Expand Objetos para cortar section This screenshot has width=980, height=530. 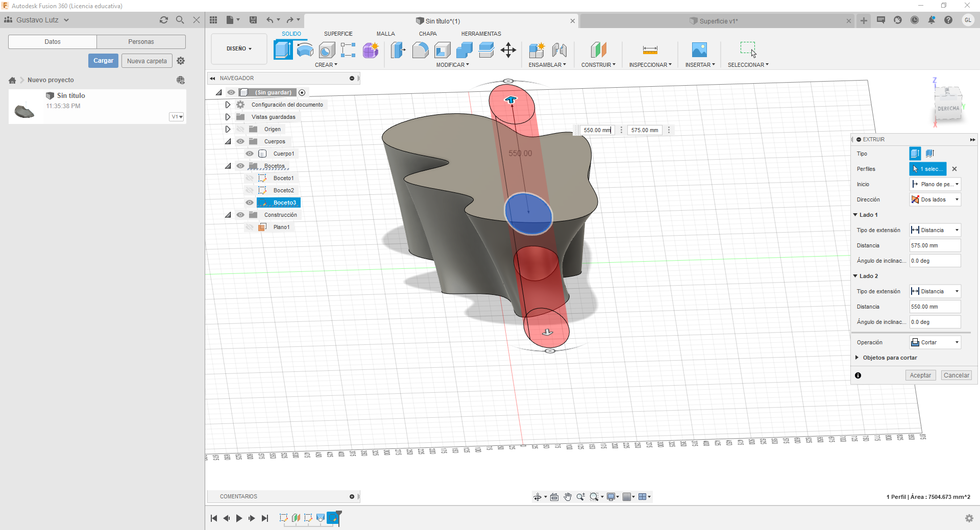(857, 358)
